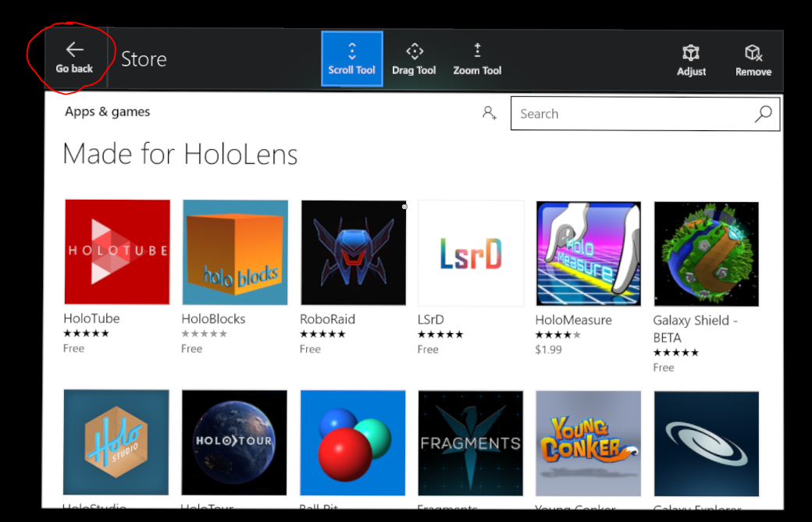
Task: Select the Zoom Tool
Action: pos(477,59)
